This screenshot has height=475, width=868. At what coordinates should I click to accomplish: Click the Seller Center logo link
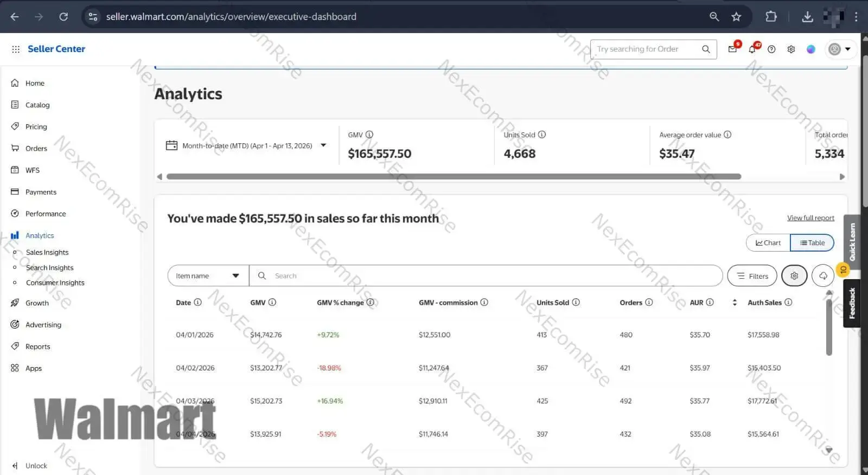pyautogui.click(x=56, y=49)
